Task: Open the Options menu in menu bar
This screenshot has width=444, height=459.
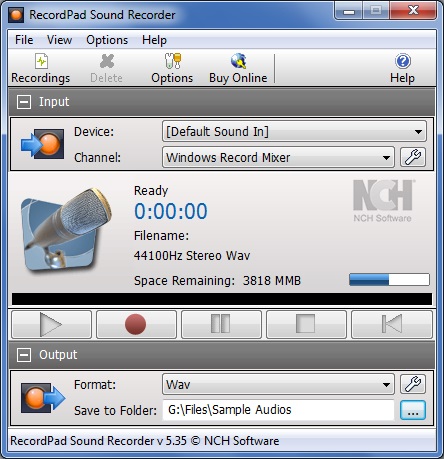Action: coord(107,40)
